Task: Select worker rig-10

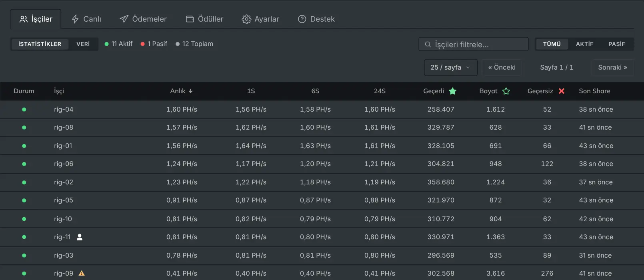Action: [63, 219]
